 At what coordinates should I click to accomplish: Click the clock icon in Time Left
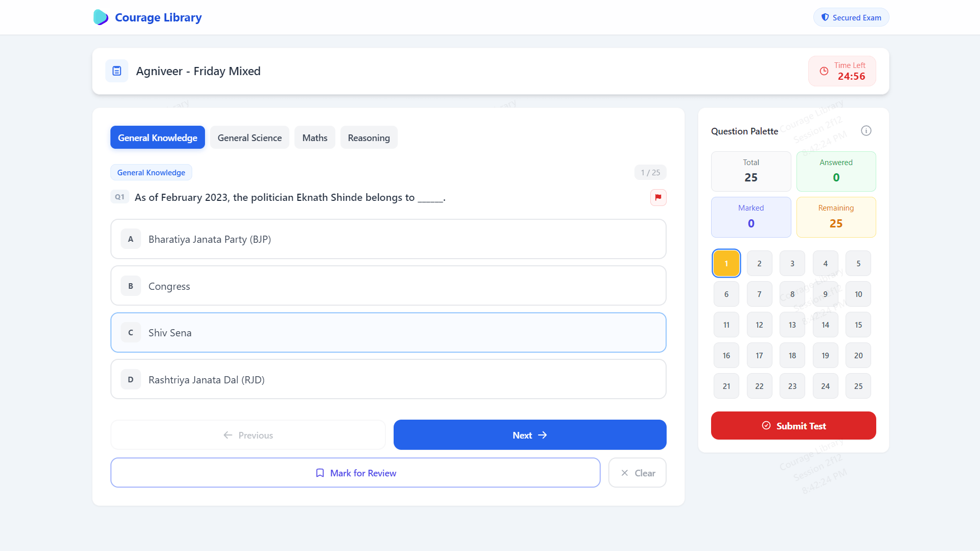[824, 71]
